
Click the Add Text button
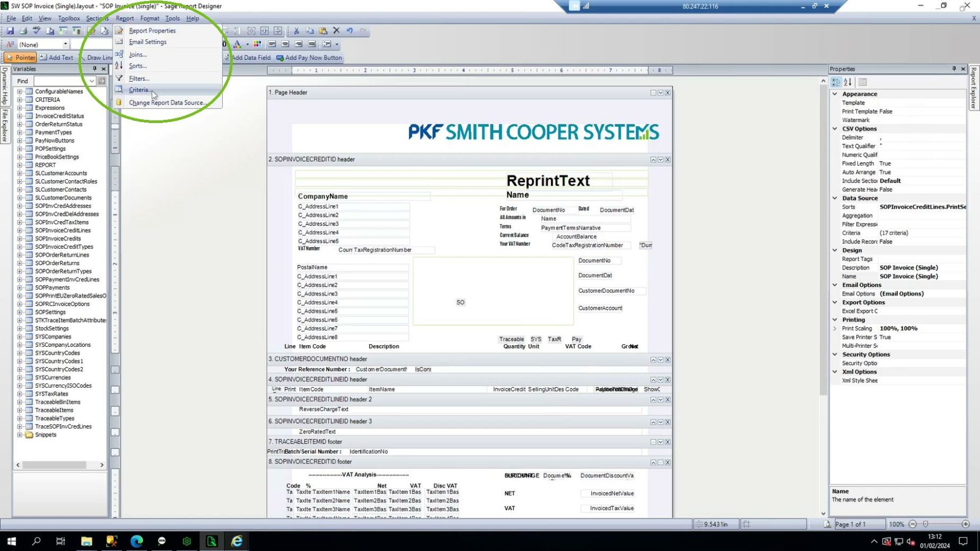[56, 57]
